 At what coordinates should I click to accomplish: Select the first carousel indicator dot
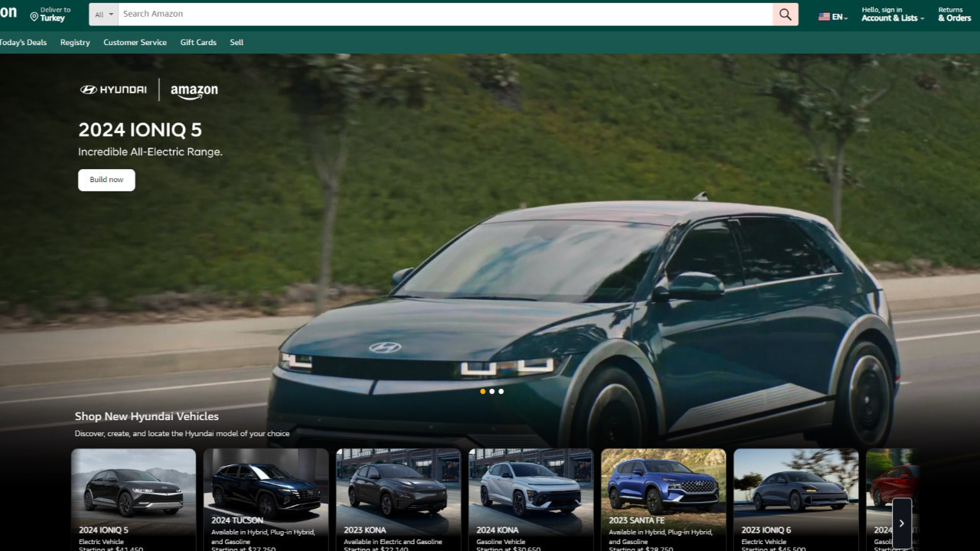click(482, 391)
